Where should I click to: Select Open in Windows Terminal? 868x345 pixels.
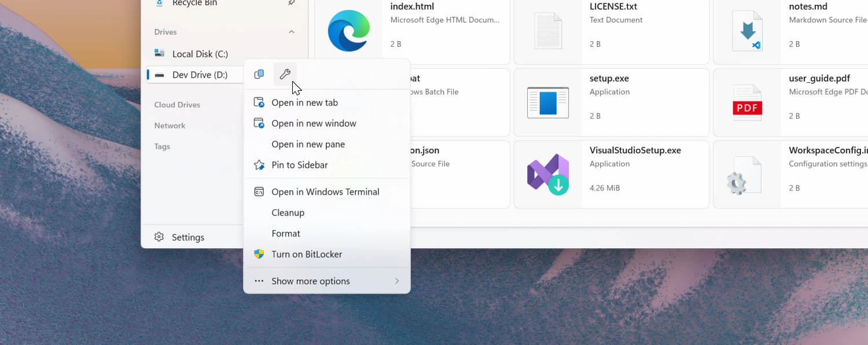click(325, 191)
